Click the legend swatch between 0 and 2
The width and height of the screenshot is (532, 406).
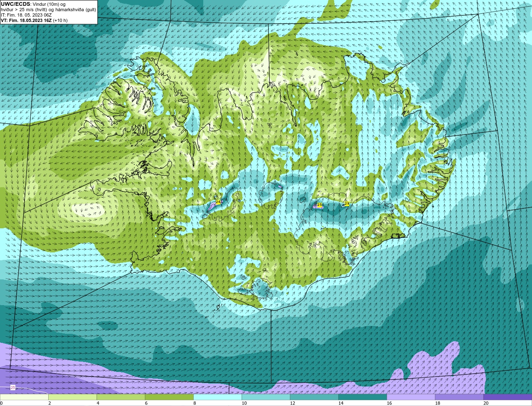click(x=24, y=397)
